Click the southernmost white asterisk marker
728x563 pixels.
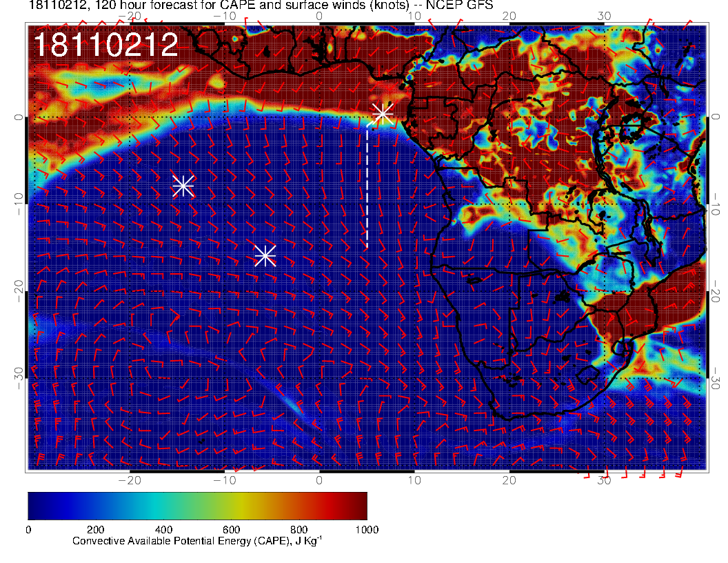click(x=265, y=256)
